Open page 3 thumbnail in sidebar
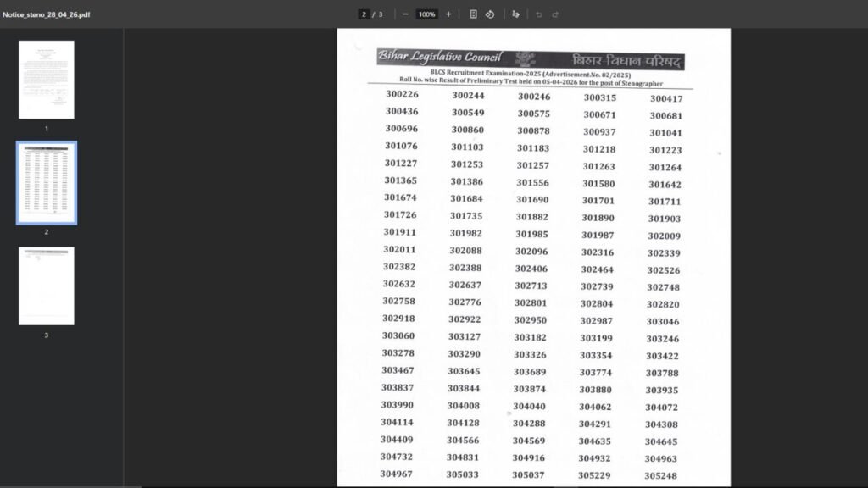Screen dimensions: 868x488 coord(47,286)
